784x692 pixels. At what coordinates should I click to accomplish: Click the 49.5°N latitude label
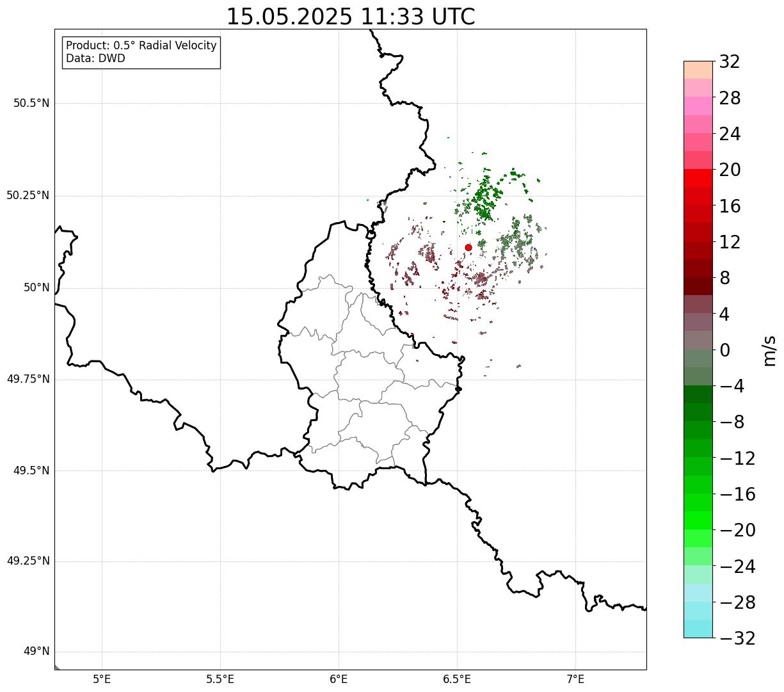(31, 471)
